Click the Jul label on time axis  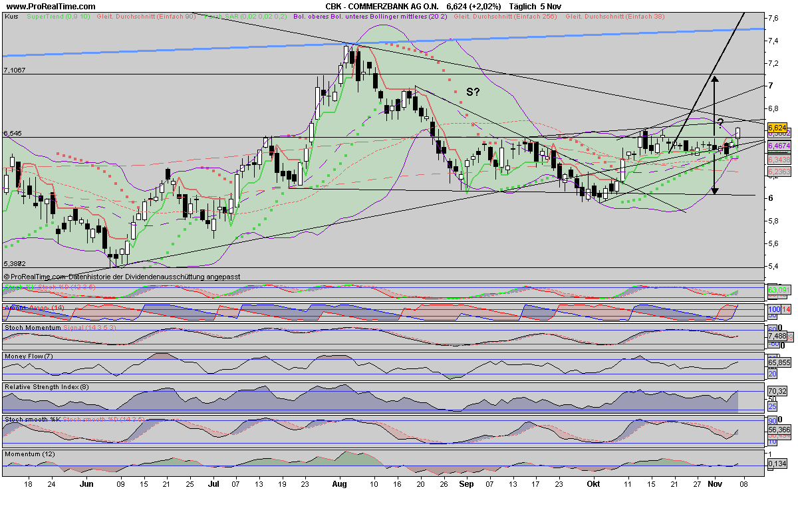(x=214, y=485)
